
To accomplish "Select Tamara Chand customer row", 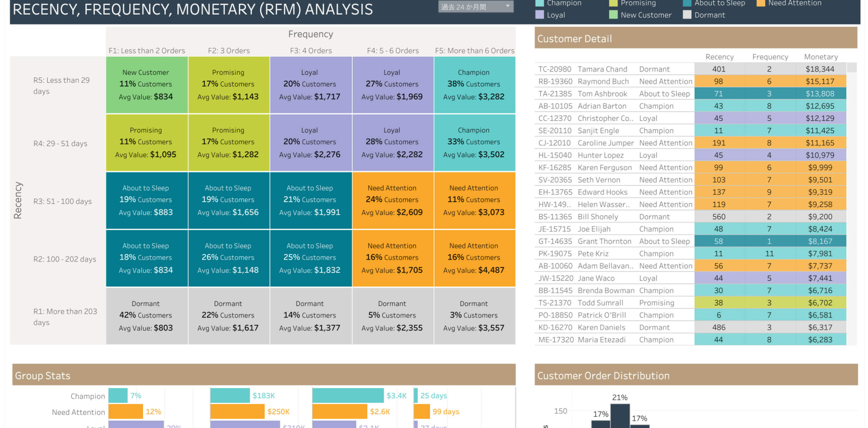I will (602, 69).
